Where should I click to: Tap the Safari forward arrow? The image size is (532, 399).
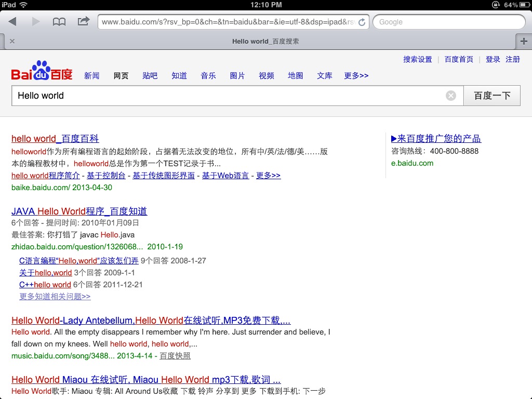coord(36,22)
